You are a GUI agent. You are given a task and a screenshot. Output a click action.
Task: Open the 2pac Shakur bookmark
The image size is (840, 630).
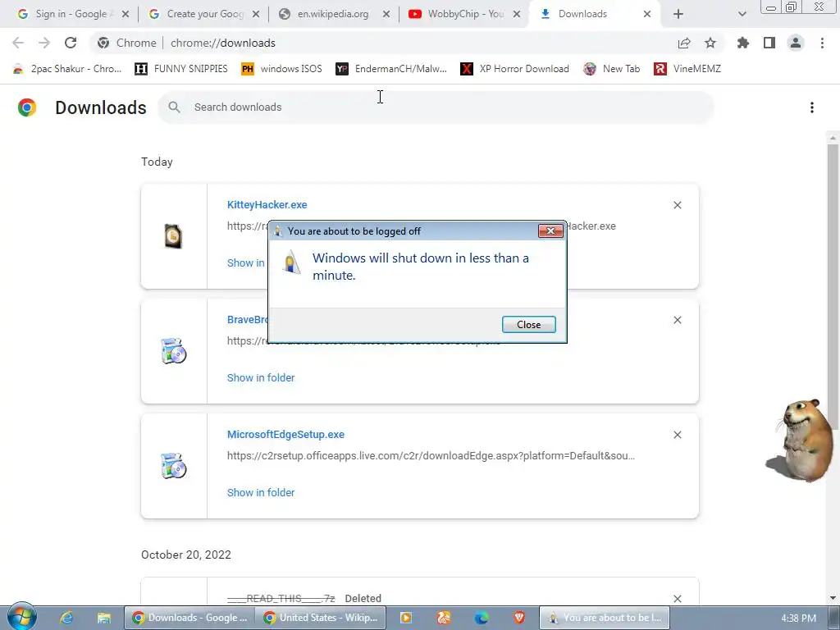point(67,69)
